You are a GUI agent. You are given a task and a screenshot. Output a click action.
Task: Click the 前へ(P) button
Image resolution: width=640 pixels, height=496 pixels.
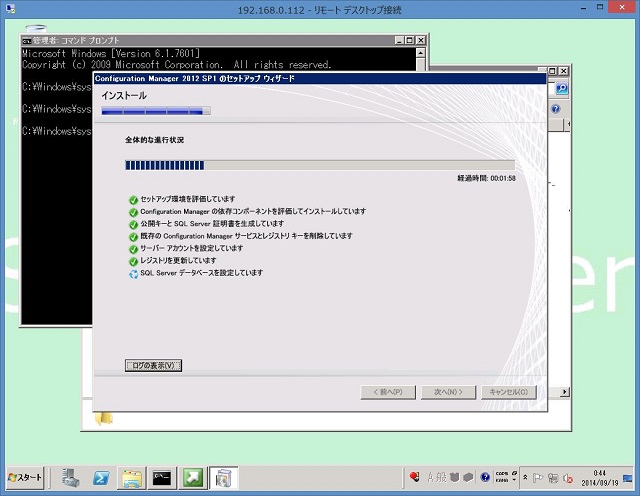point(387,392)
